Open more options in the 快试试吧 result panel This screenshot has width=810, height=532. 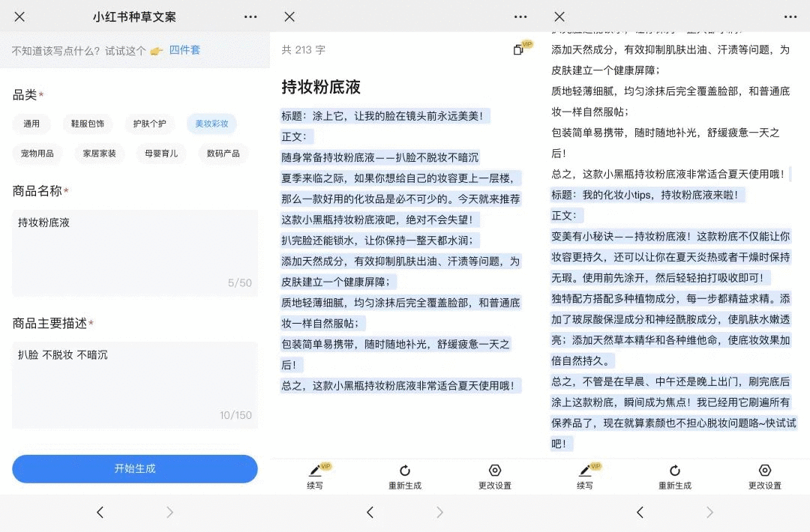(x=790, y=17)
